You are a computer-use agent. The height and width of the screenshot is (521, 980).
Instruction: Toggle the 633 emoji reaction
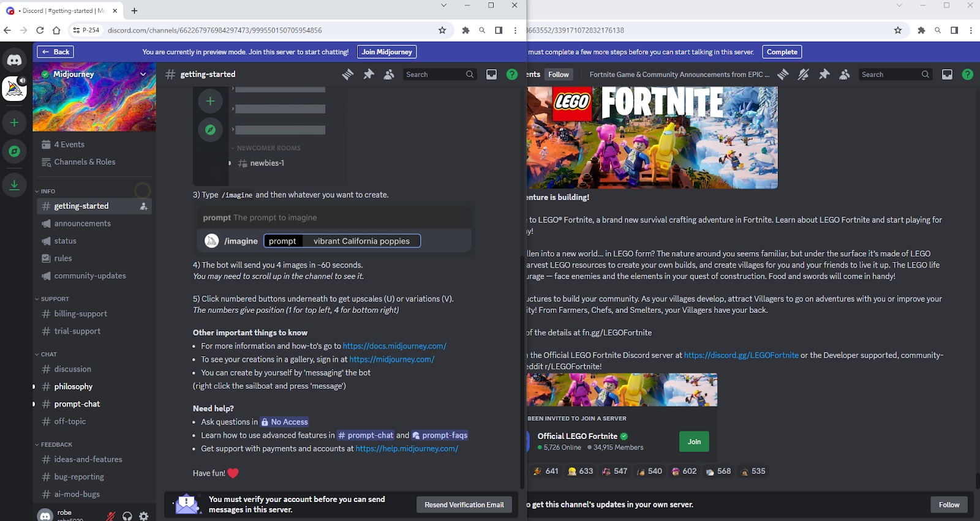tap(580, 471)
